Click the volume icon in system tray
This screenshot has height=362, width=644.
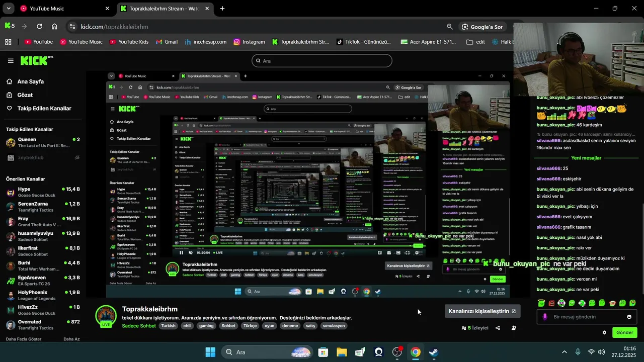coord(601,352)
